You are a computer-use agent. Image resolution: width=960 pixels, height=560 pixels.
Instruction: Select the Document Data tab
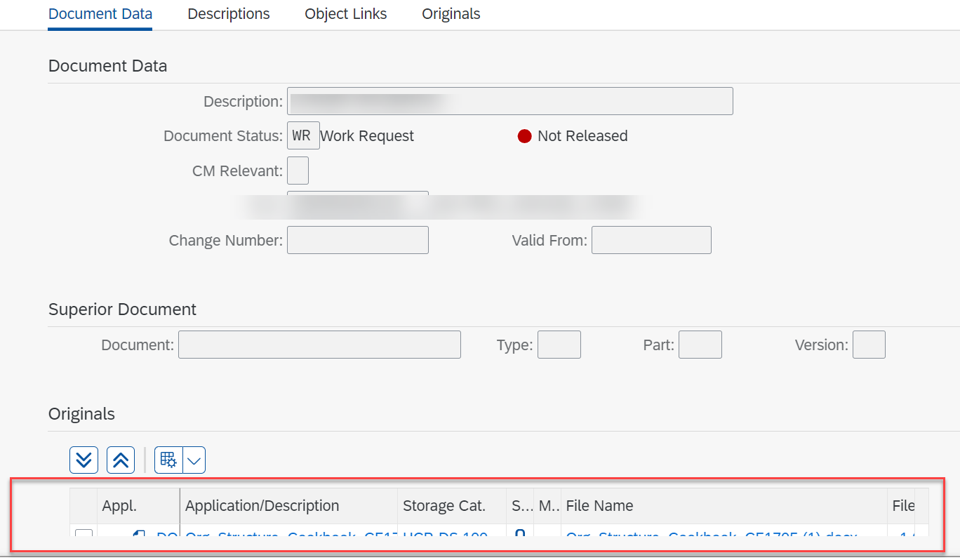(100, 14)
